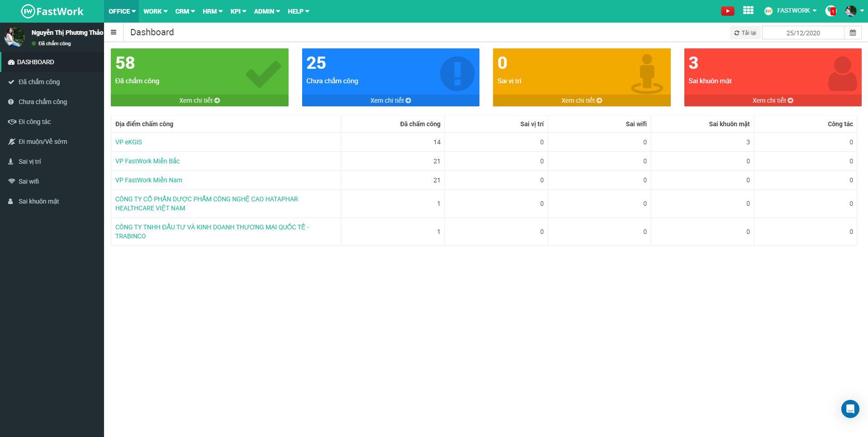Expand the OFFICE dropdown menu
The width and height of the screenshot is (868, 437).
[122, 11]
